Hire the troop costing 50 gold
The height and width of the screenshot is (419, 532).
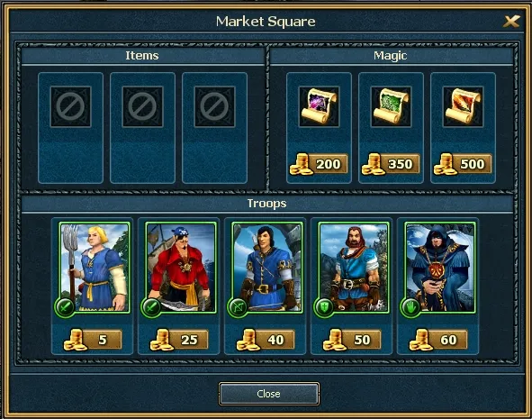(x=352, y=340)
